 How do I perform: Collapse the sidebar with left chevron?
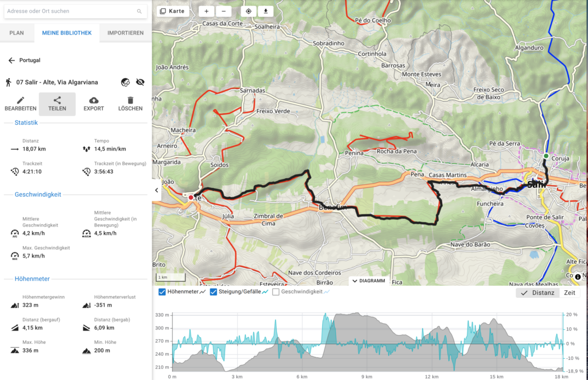(157, 190)
